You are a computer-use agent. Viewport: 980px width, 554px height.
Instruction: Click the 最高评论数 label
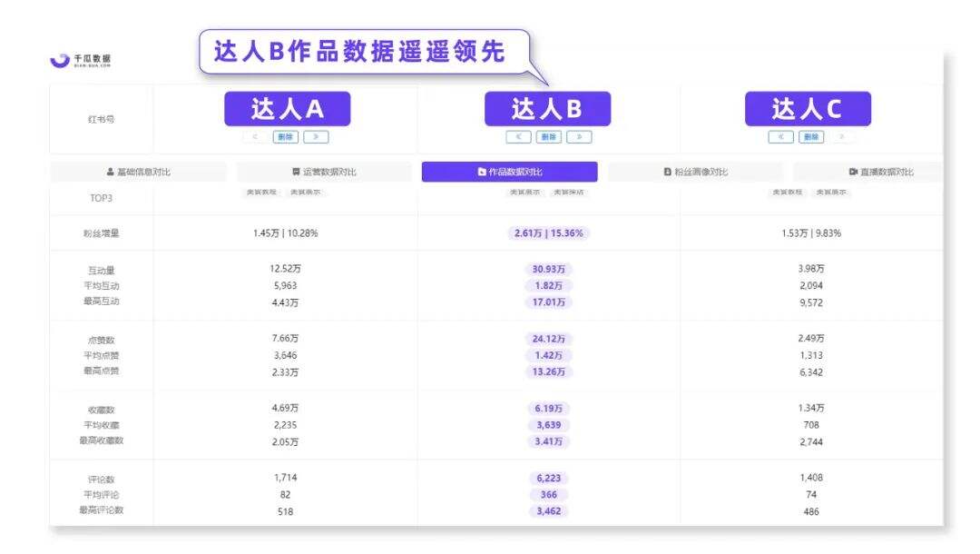point(102,510)
